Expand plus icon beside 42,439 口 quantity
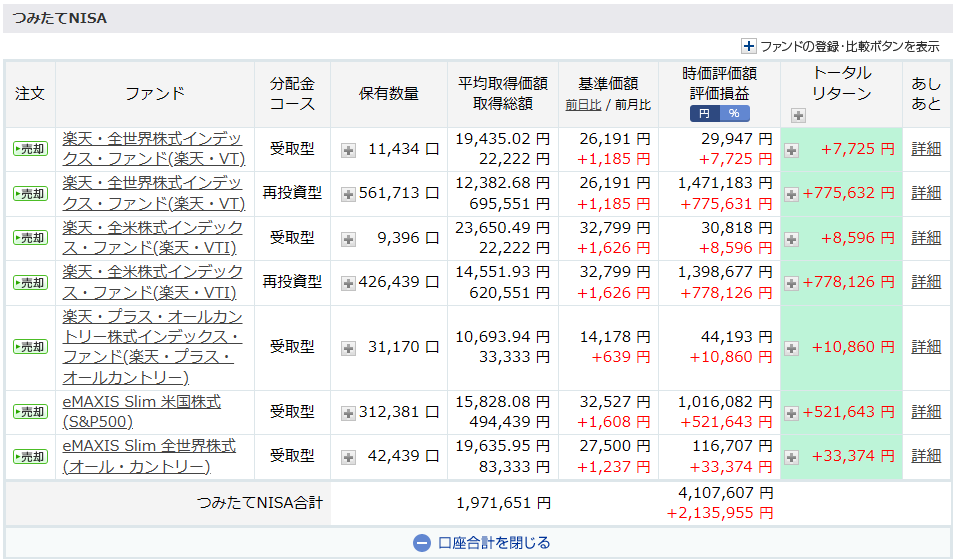The width and height of the screenshot is (953, 559). point(348,457)
